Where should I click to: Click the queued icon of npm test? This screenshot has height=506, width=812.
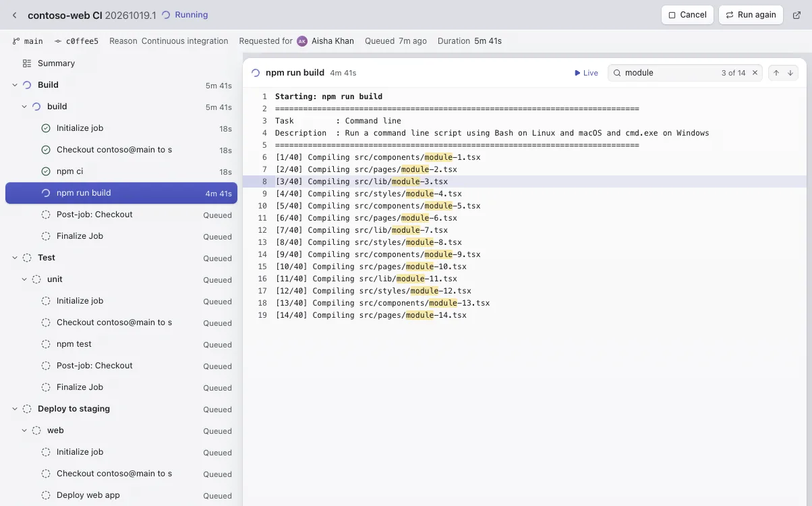click(x=46, y=344)
